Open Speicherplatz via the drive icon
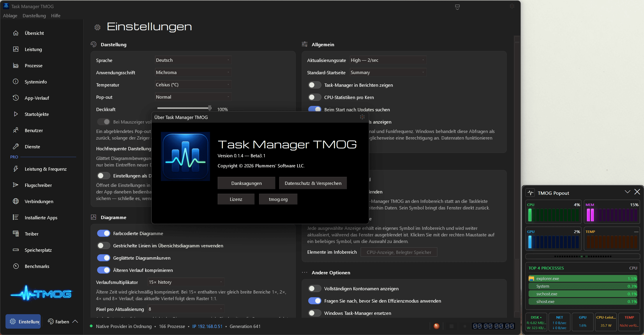644x335 pixels. tap(16, 250)
